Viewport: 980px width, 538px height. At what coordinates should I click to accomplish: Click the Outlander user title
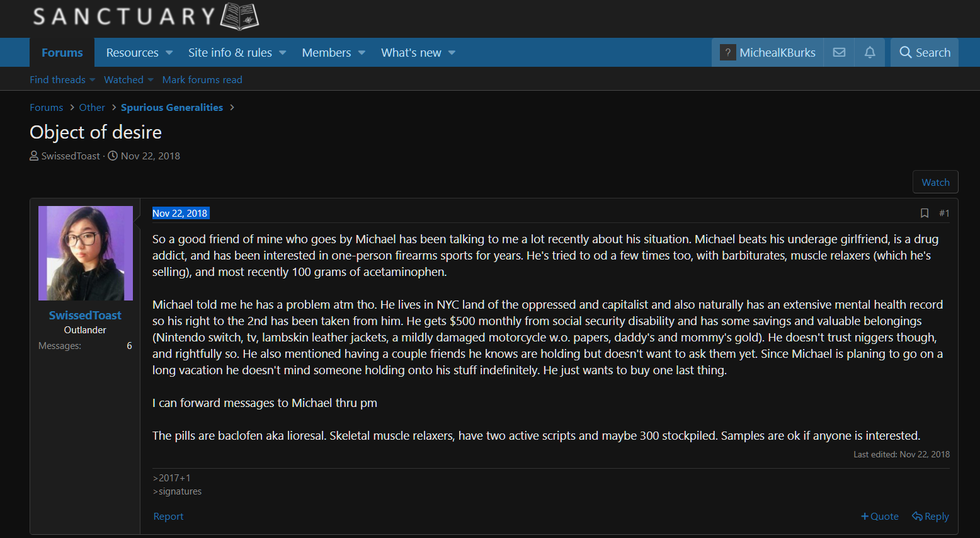click(x=85, y=329)
